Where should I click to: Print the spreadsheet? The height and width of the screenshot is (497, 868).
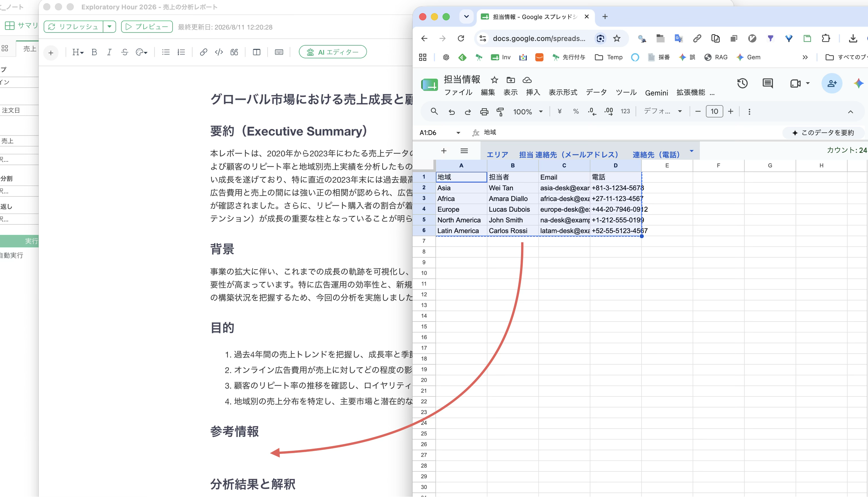click(x=484, y=112)
